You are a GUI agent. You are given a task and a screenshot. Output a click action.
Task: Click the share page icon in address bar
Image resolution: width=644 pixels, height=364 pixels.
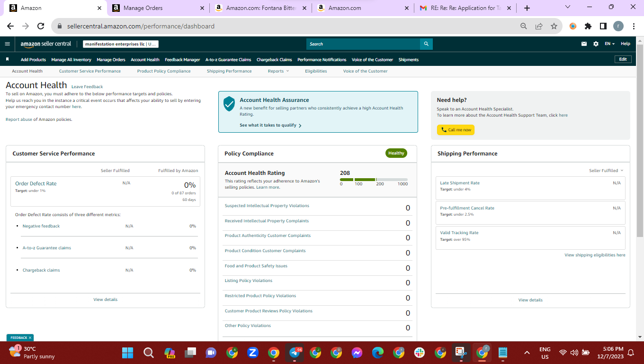(x=539, y=27)
